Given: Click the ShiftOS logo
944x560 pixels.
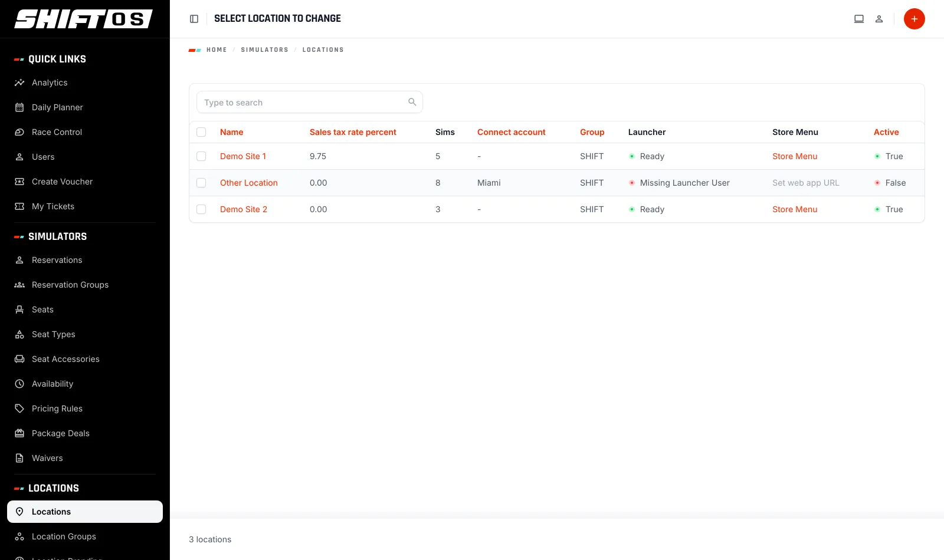Looking at the screenshot, I should tap(84, 19).
